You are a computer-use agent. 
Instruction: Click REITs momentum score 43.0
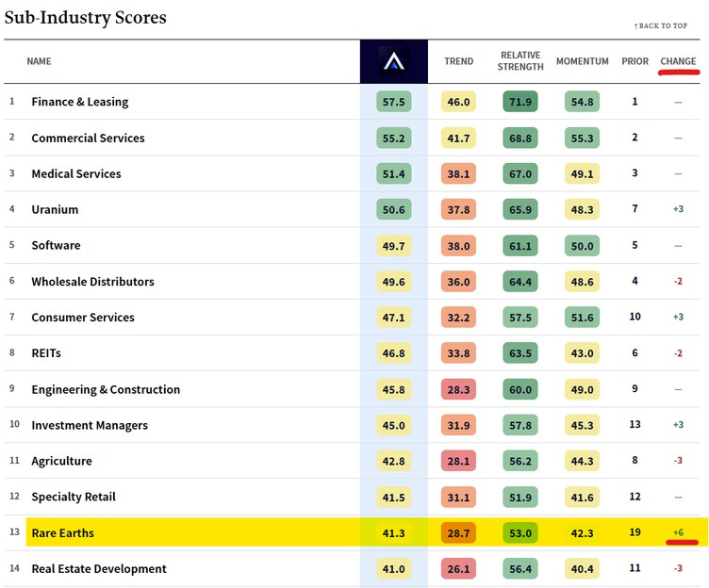point(582,353)
